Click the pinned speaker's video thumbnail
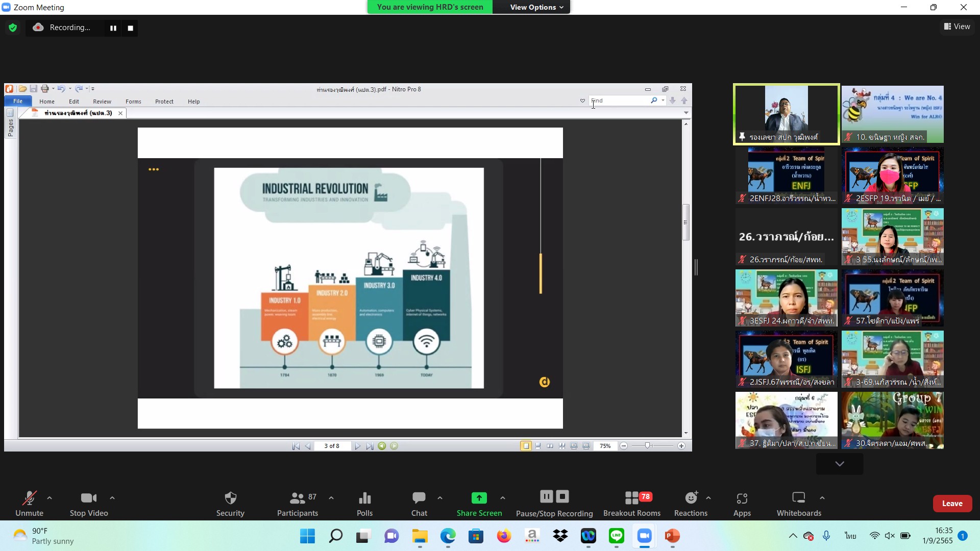980x551 pixels. pos(786,113)
